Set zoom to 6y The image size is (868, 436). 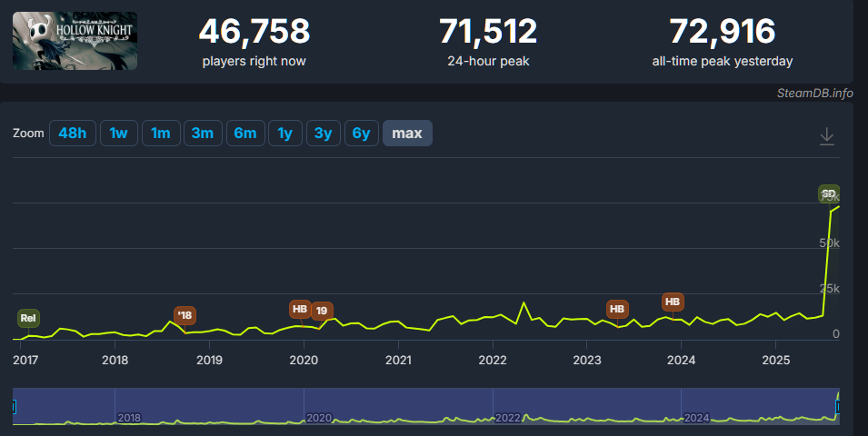pos(362,134)
